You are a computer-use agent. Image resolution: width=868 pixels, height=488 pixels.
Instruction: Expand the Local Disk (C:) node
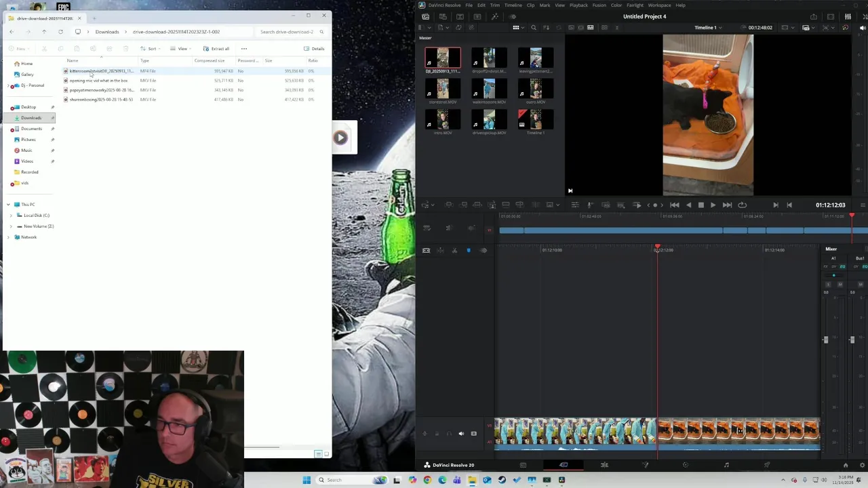(11, 216)
